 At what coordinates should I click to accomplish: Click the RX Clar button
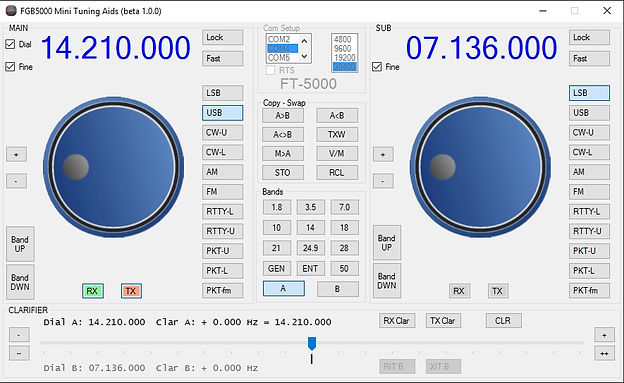pyautogui.click(x=396, y=321)
